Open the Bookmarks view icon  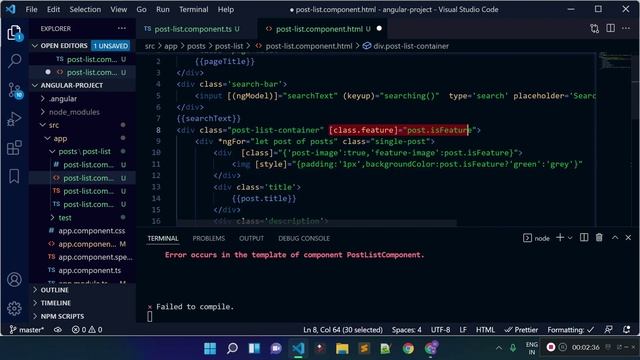14,176
